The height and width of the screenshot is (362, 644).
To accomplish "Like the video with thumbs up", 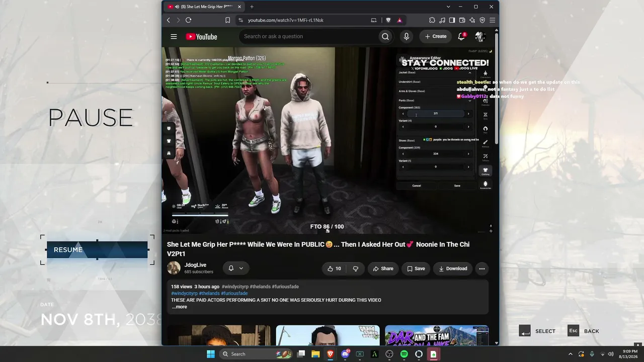I will point(334,268).
